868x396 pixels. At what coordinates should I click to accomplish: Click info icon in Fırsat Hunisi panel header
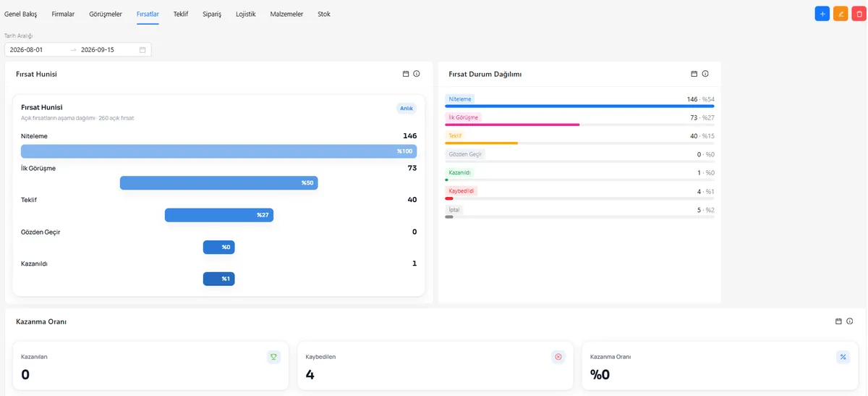(x=417, y=74)
